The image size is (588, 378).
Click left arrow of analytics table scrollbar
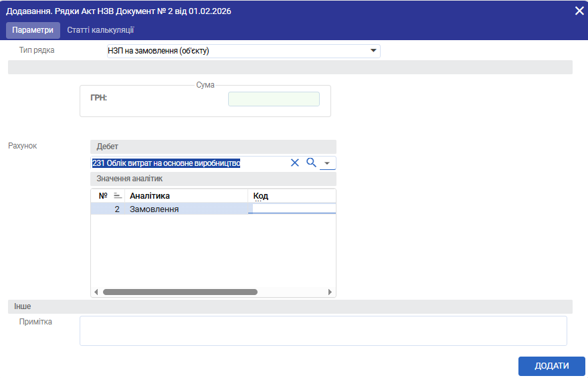pos(96,292)
